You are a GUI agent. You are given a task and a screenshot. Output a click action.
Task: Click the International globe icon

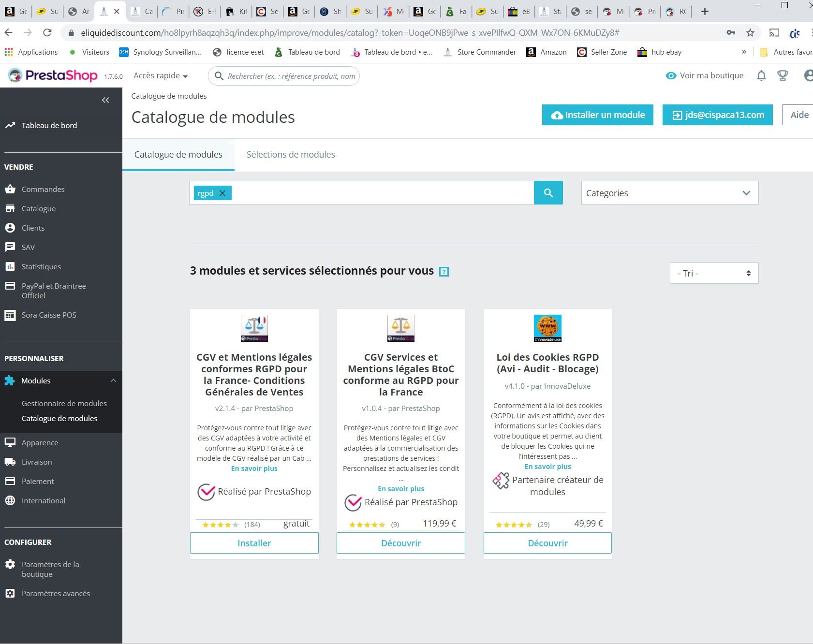(x=10, y=500)
